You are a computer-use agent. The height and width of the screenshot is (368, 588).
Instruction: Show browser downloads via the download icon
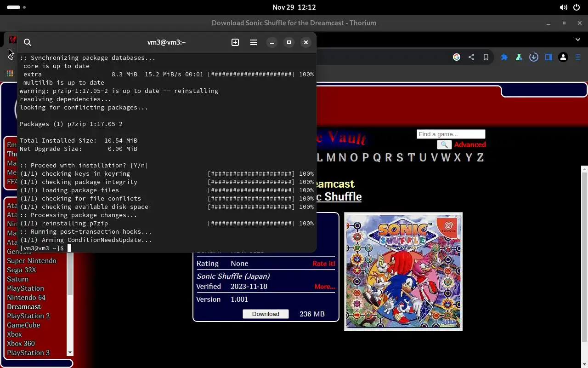tap(533, 57)
